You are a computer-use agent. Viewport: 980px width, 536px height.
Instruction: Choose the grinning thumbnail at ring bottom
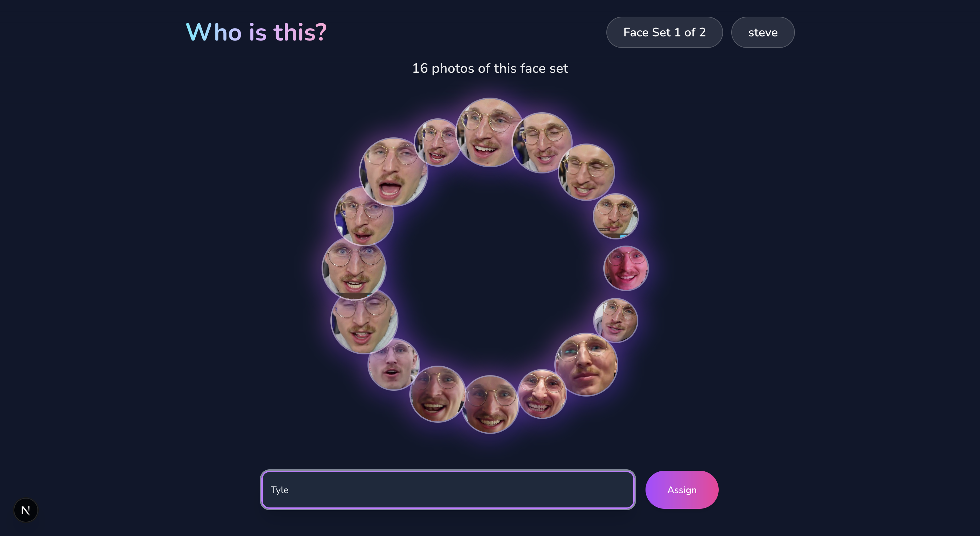490,404
